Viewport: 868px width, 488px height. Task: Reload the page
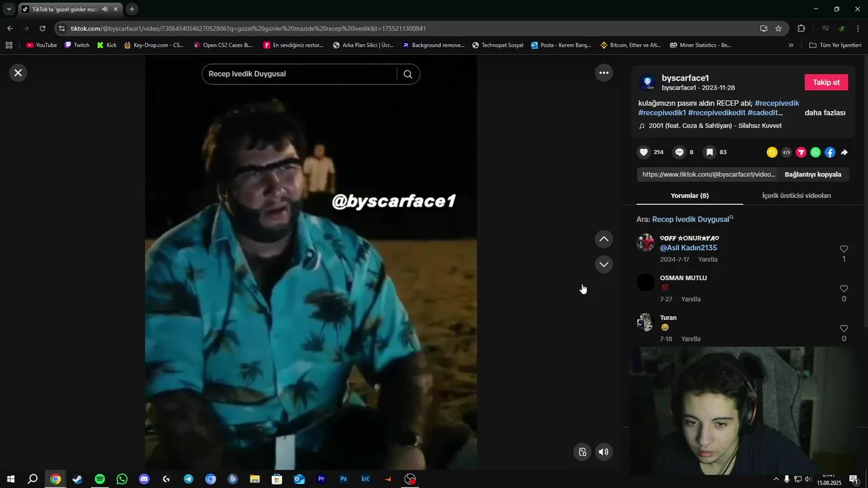[42, 28]
